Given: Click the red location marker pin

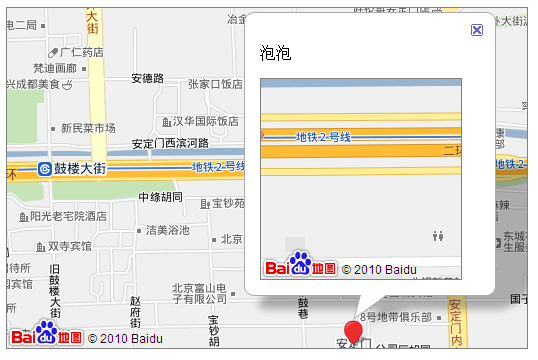Looking at the screenshot, I should click(353, 332).
